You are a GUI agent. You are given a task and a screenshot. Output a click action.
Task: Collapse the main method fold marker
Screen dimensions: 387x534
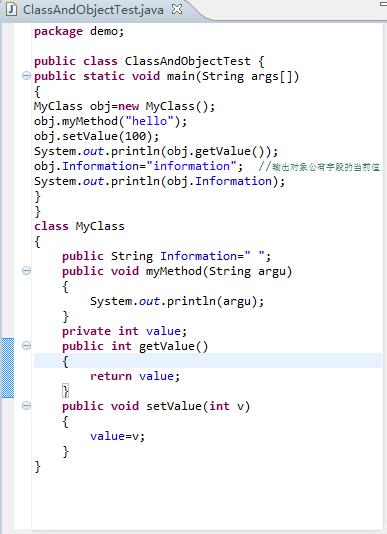click(26, 76)
